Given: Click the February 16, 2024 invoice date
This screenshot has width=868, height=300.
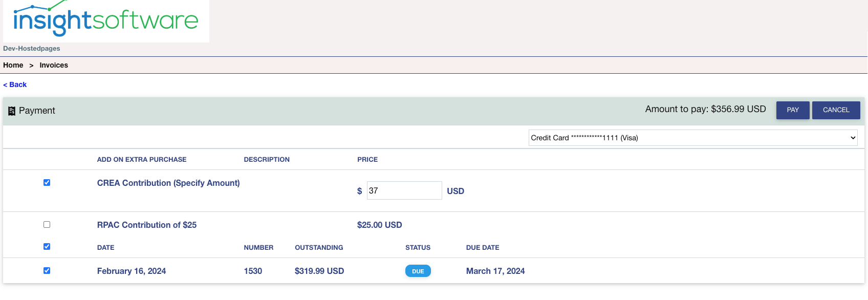Looking at the screenshot, I should (132, 271).
